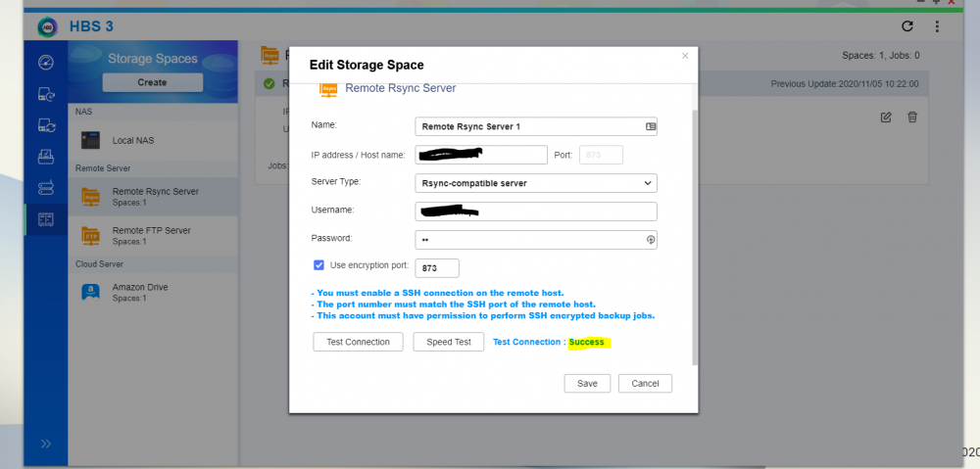
Task: Click the Remote FTP Server folder icon
Action: [90, 236]
